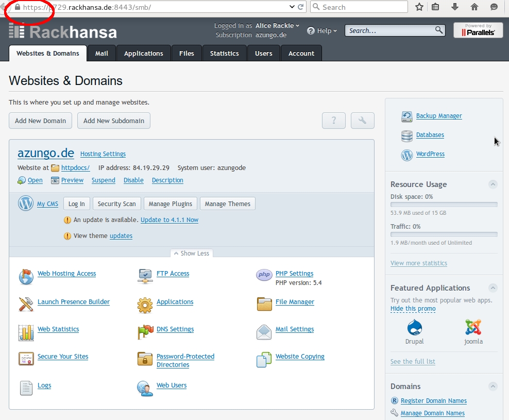Click the theme updates link

[x=121, y=236]
